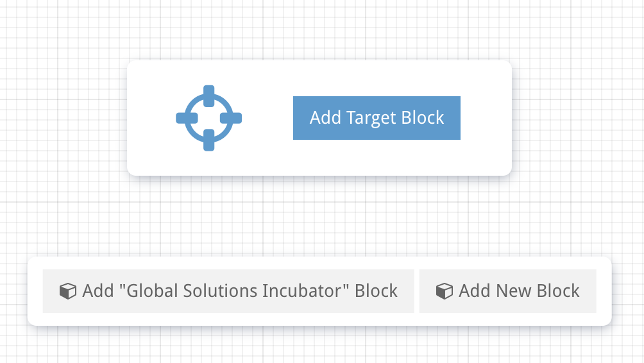Screen dimensions: 644x363
Task: Add a "Global Solutions Incubator" block
Action: [x=228, y=291]
